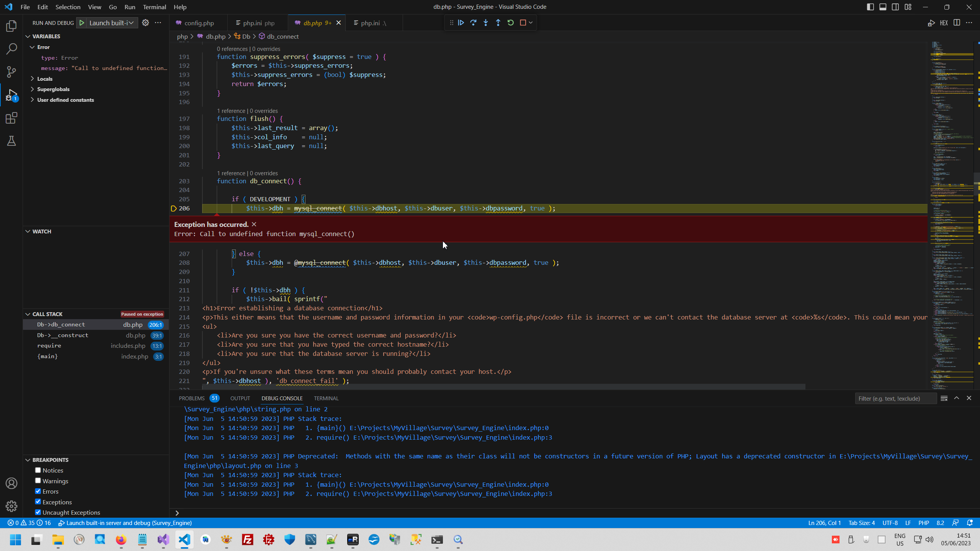Open the Extensions sidebar view

point(11,118)
